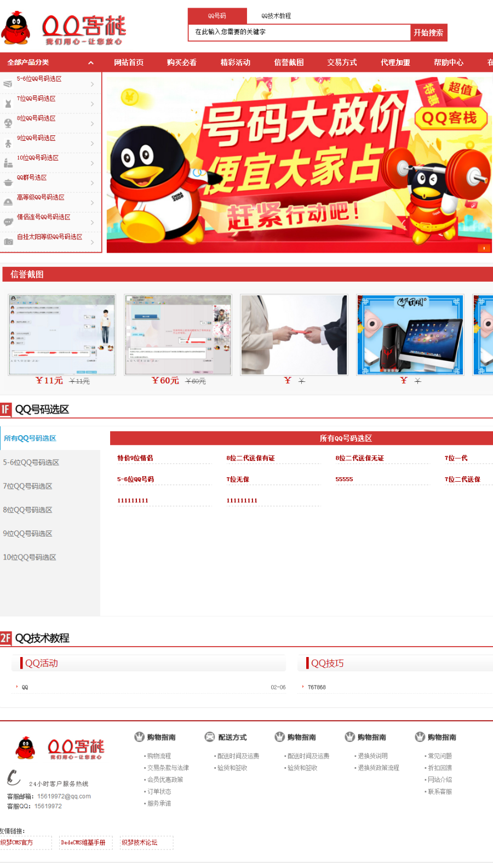The height and width of the screenshot is (868, 493).
Task: Expand 8位QQ号码选区 sidebar chevron
Action: (x=92, y=123)
